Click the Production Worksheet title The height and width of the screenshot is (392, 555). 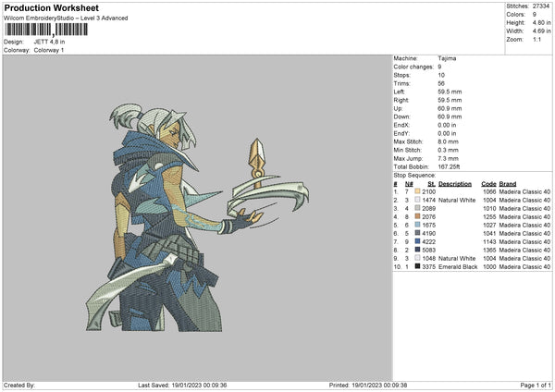point(51,7)
